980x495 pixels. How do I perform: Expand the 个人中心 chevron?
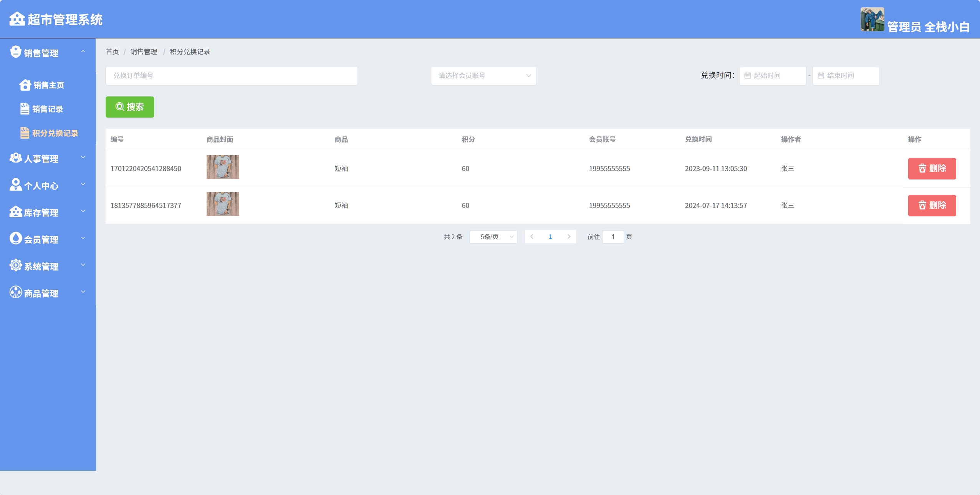[x=83, y=184]
